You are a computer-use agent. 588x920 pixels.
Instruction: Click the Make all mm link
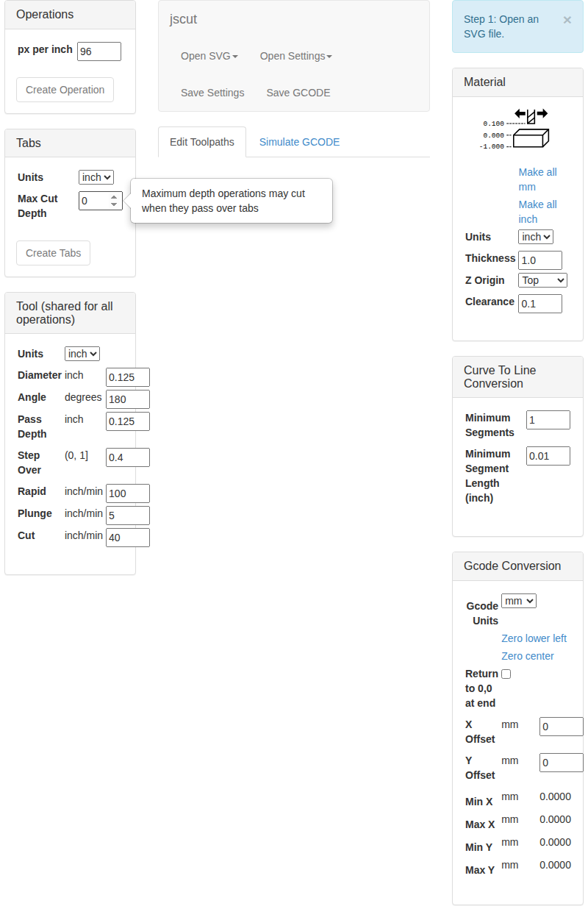point(537,179)
